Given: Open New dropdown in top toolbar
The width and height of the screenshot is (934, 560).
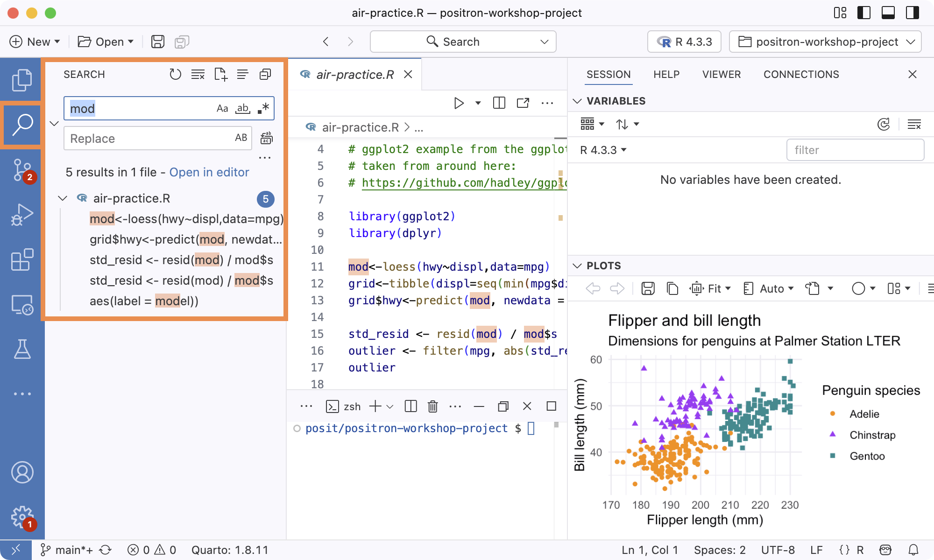Looking at the screenshot, I should pos(35,42).
